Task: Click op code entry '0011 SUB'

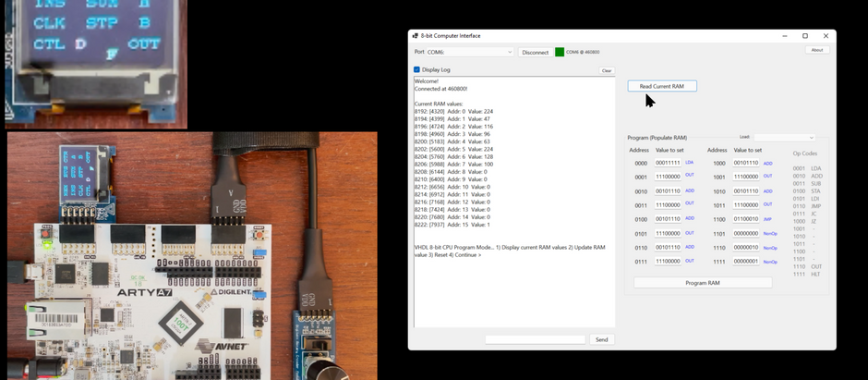Action: (807, 183)
